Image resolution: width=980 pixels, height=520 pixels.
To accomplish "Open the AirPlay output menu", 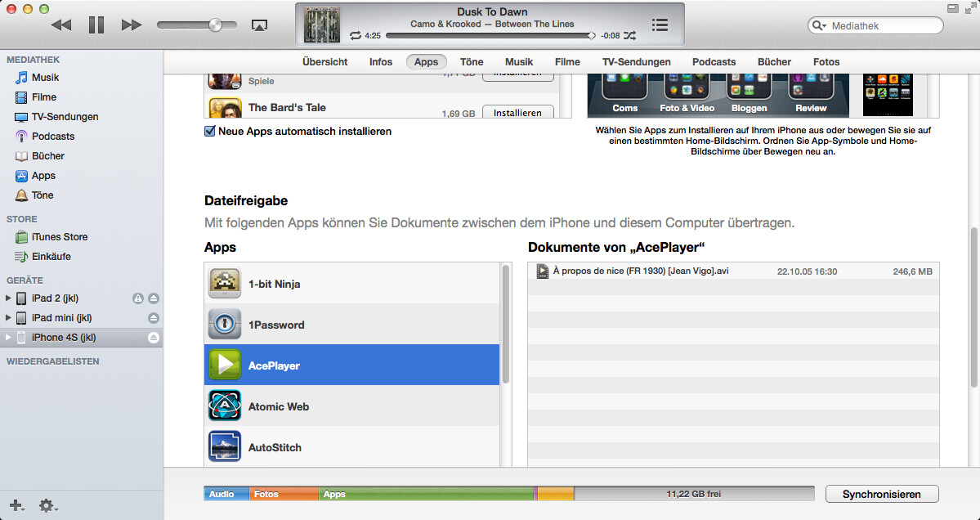I will pyautogui.click(x=259, y=25).
